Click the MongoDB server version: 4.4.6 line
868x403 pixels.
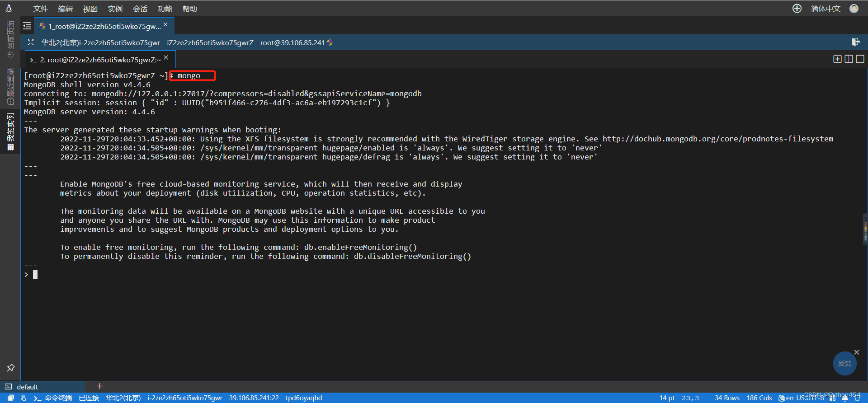[x=90, y=112]
